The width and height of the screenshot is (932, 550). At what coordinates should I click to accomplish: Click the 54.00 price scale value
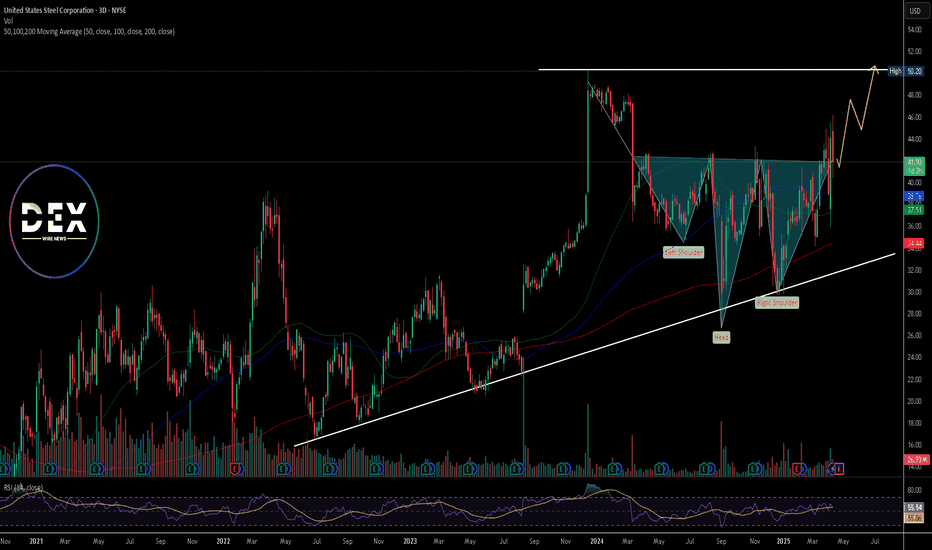pos(914,30)
